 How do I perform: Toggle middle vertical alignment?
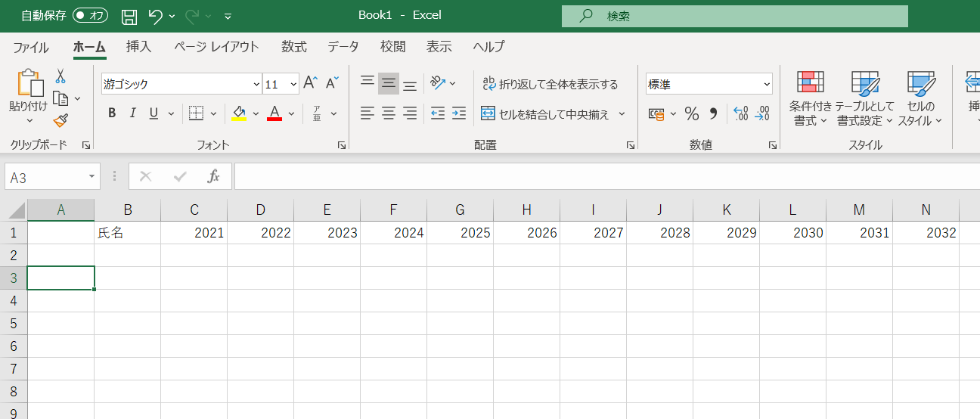pyautogui.click(x=389, y=82)
